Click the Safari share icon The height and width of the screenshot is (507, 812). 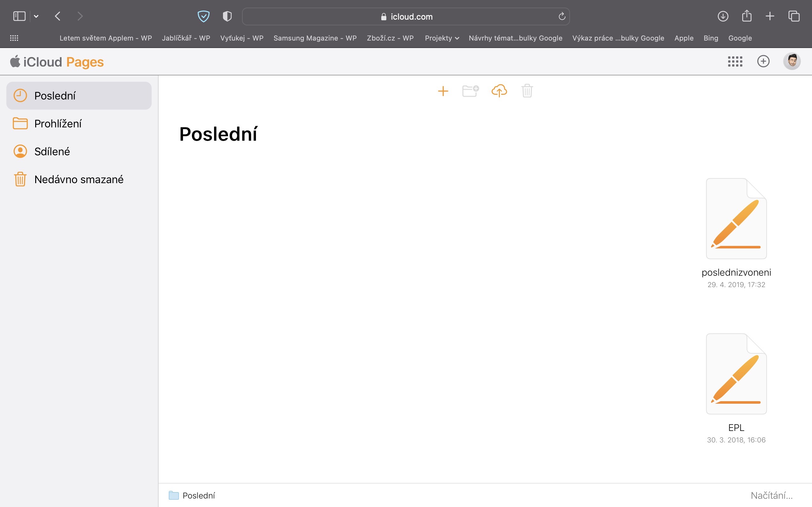pos(746,16)
